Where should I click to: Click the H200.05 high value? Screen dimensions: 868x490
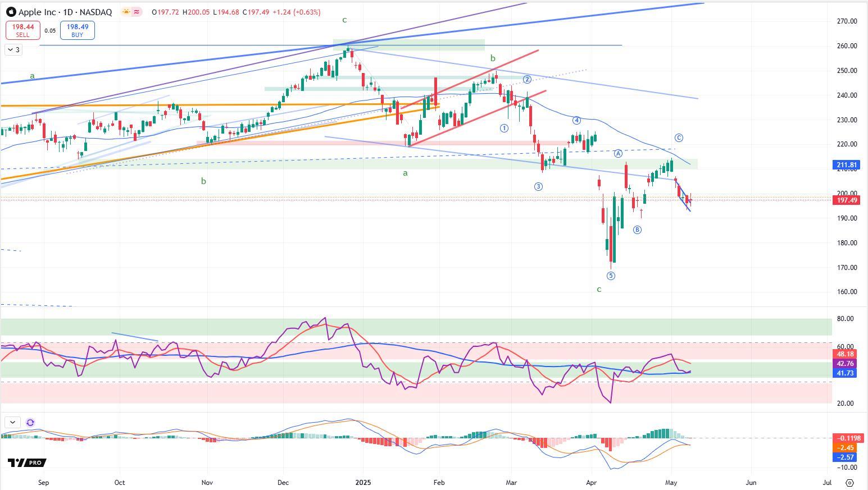tap(196, 12)
